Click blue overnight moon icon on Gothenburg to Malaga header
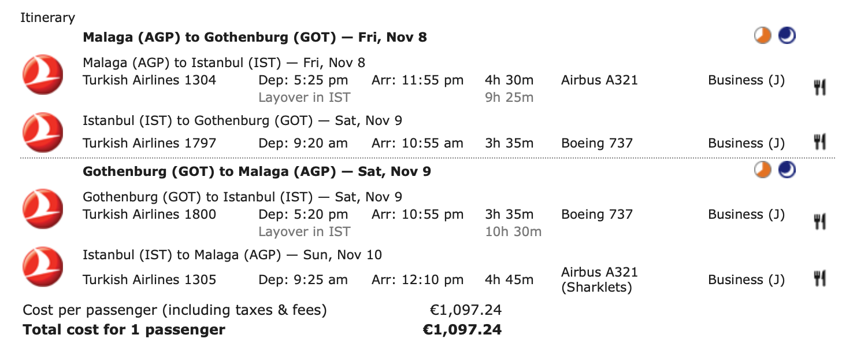 787,170
